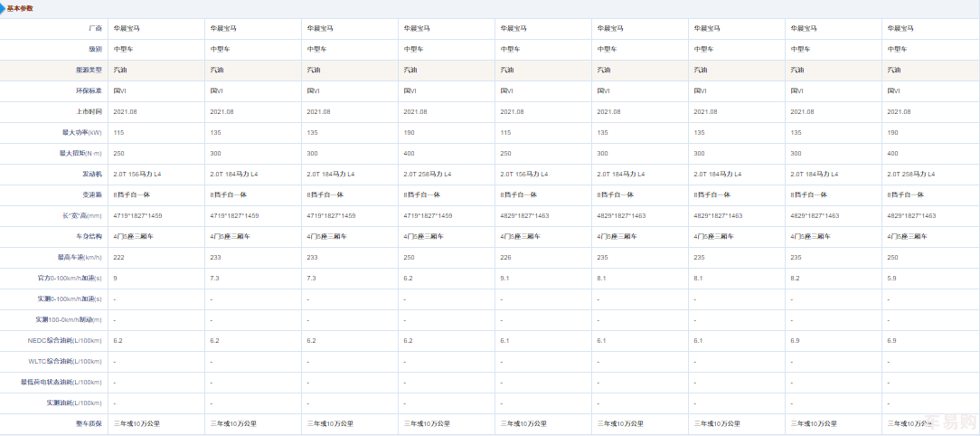Image resolution: width=980 pixels, height=436 pixels.
Task: Select the 实测100-0km/h制动(m) row label
Action: [69, 319]
